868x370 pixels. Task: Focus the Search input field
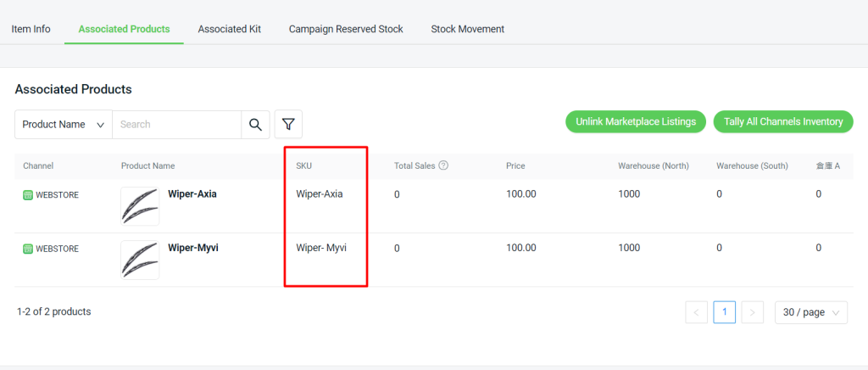[x=177, y=125]
